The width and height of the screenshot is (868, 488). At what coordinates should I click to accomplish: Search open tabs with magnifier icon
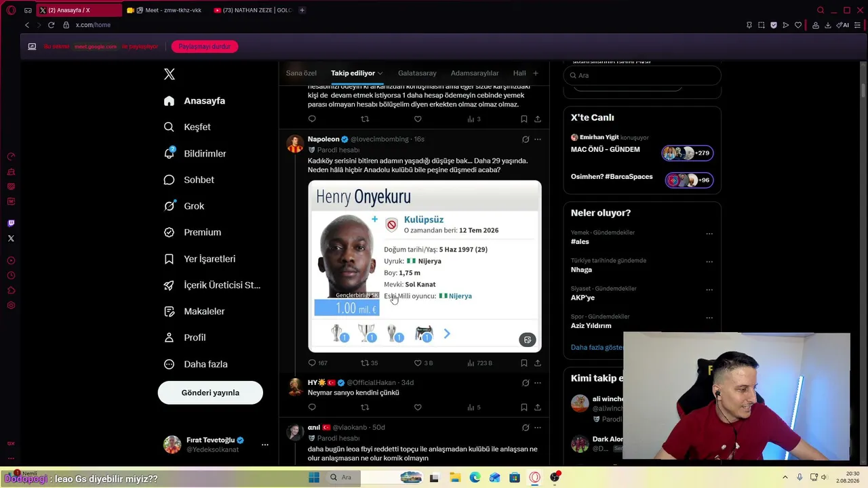821,10
